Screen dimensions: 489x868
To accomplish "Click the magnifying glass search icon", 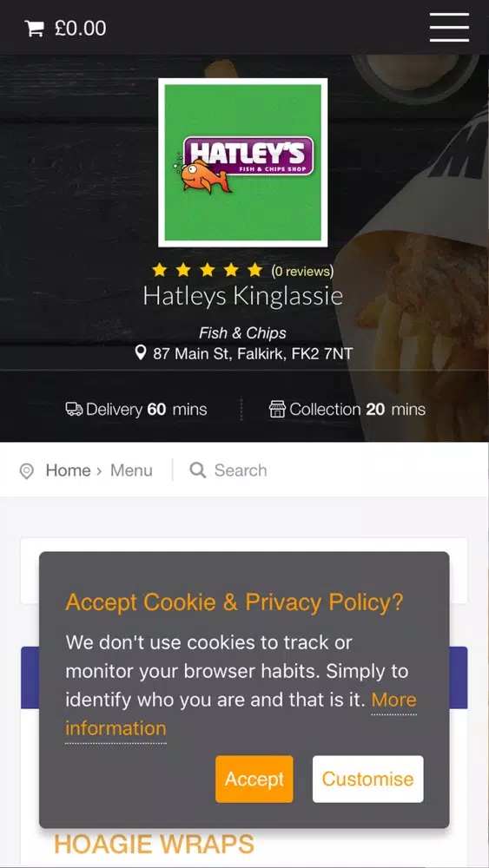I will coord(198,470).
